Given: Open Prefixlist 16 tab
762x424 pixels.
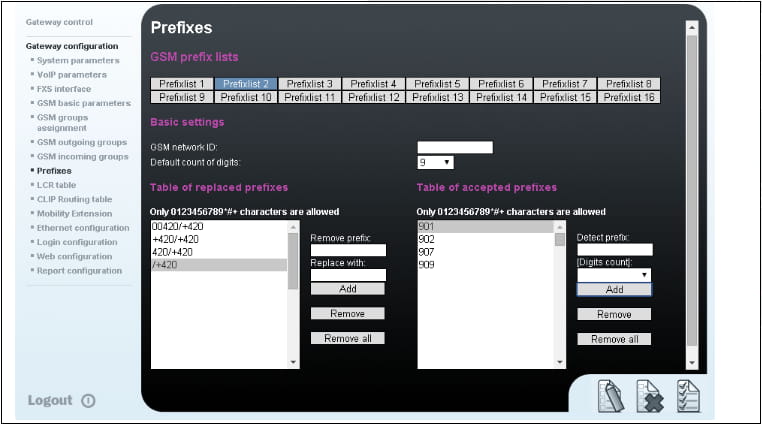Looking at the screenshot, I should (629, 97).
